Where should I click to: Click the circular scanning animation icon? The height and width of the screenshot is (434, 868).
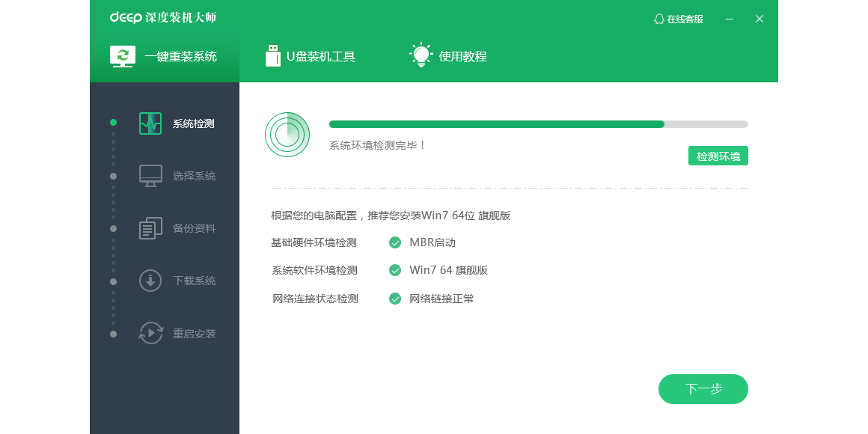[x=287, y=134]
